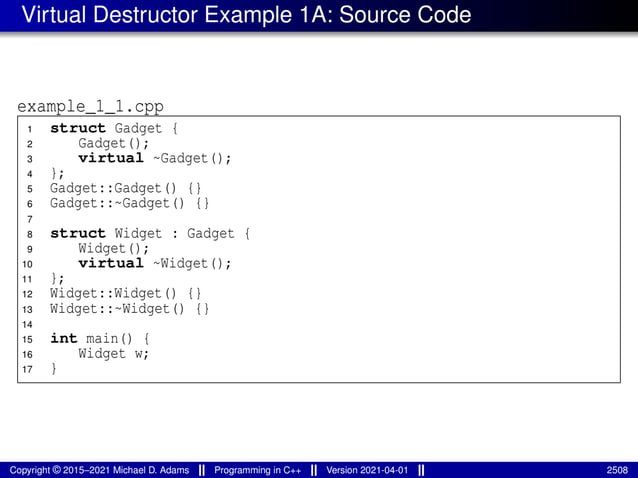Screen dimensions: 638x478
Task: Click the "Gadget::~Gadget() {}" definition on line 6
Action: (x=129, y=203)
